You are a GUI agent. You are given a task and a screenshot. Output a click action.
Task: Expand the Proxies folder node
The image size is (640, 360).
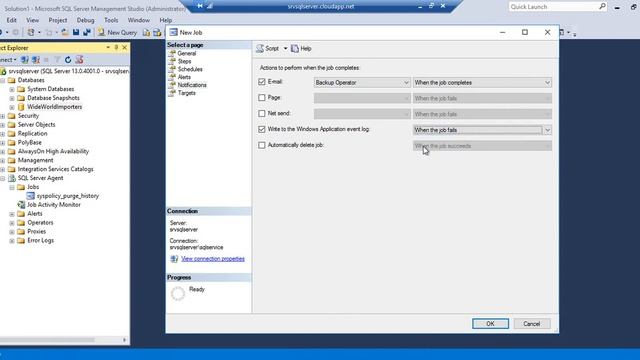coord(12,231)
